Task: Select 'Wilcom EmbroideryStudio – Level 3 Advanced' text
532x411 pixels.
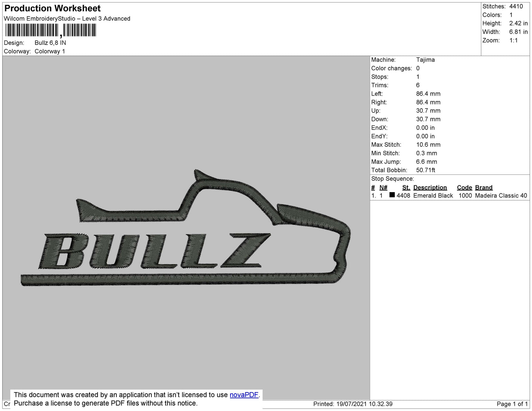Action: point(67,18)
